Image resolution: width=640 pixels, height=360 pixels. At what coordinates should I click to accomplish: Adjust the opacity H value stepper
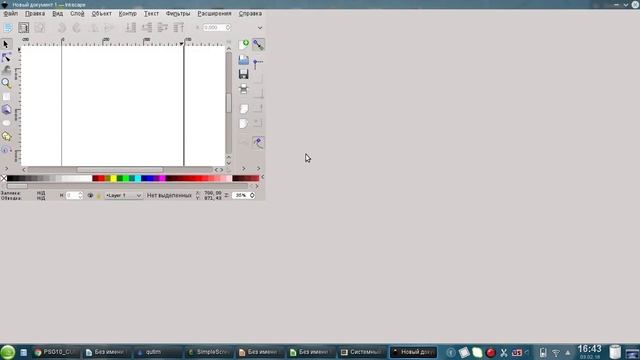80,196
